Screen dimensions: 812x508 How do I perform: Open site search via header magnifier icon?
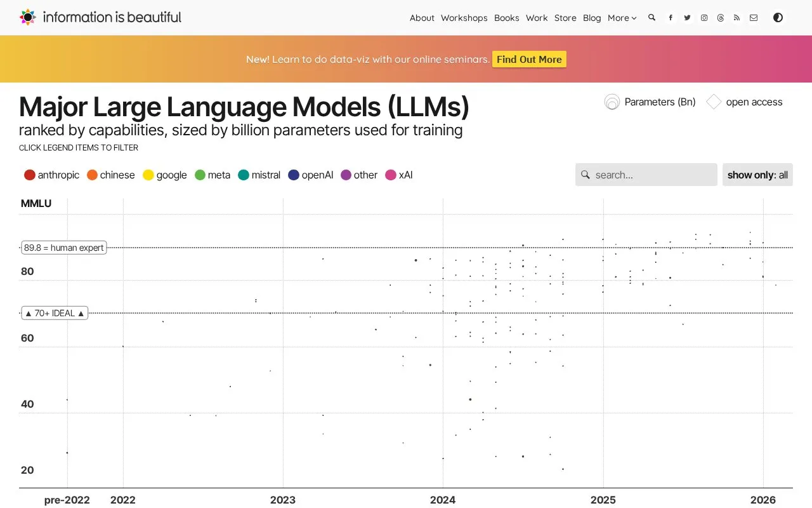click(x=652, y=18)
